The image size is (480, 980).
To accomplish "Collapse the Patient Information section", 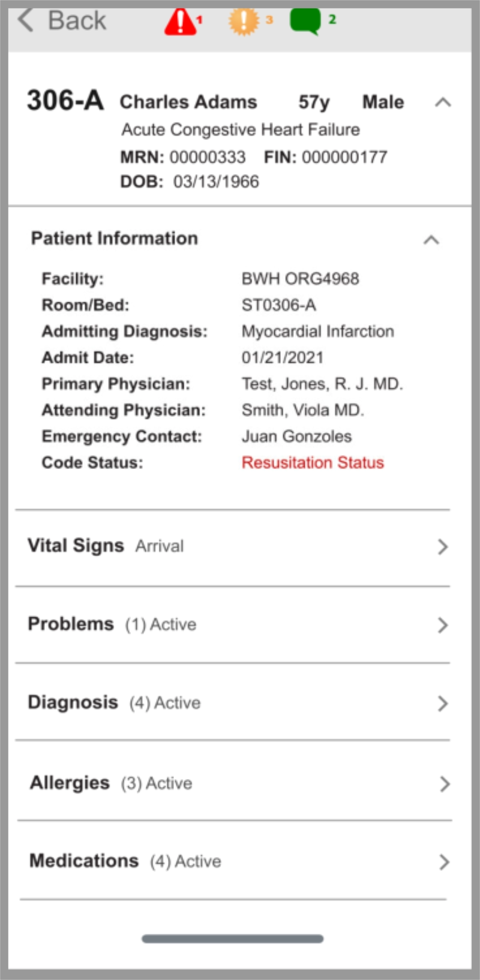I will point(431,240).
